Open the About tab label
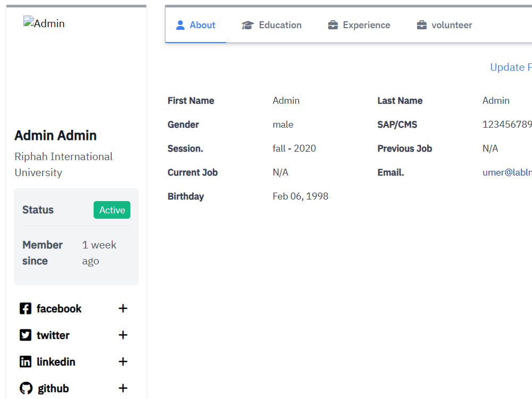 (x=202, y=25)
